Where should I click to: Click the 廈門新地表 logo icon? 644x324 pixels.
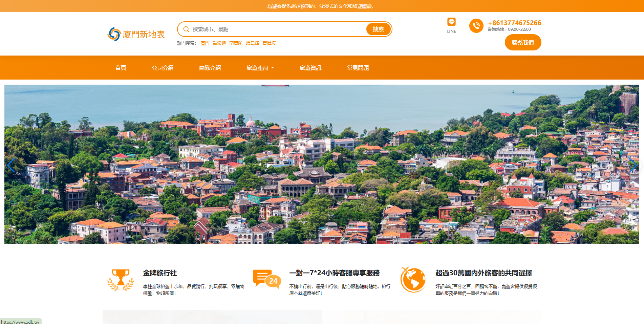(114, 34)
